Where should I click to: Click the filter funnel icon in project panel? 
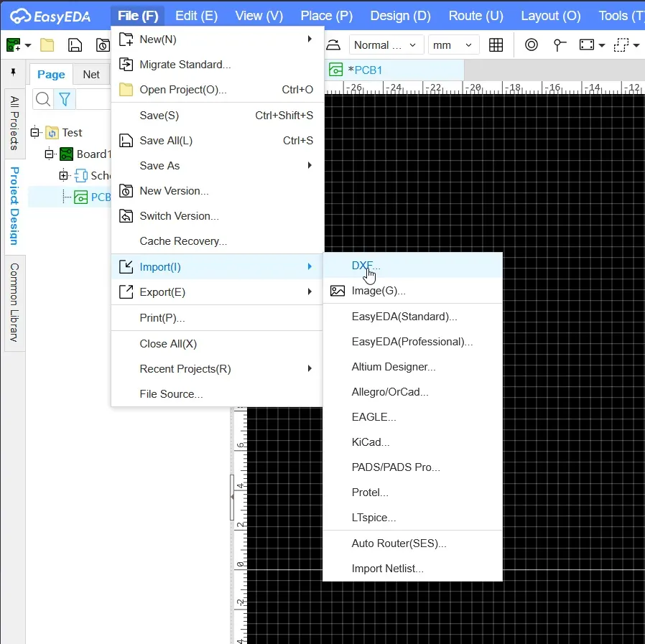[x=64, y=99]
